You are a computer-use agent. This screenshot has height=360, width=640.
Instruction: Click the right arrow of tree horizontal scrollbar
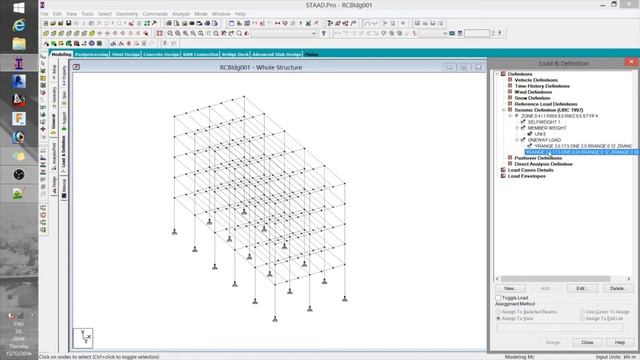pos(629,279)
